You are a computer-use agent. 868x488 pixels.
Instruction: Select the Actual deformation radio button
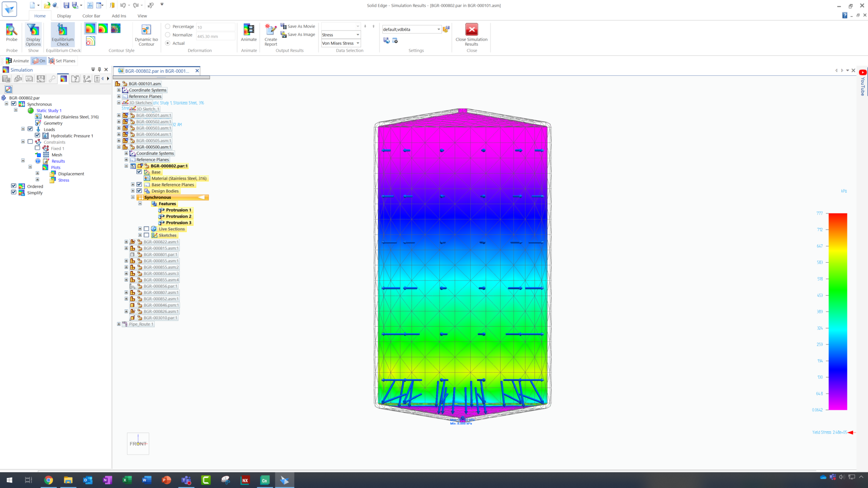coord(168,43)
